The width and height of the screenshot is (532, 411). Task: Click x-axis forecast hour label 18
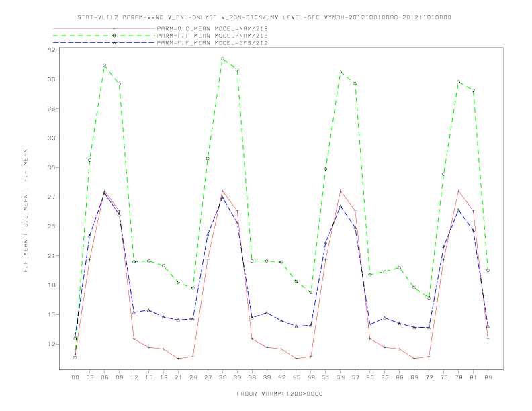pyautogui.click(x=163, y=377)
